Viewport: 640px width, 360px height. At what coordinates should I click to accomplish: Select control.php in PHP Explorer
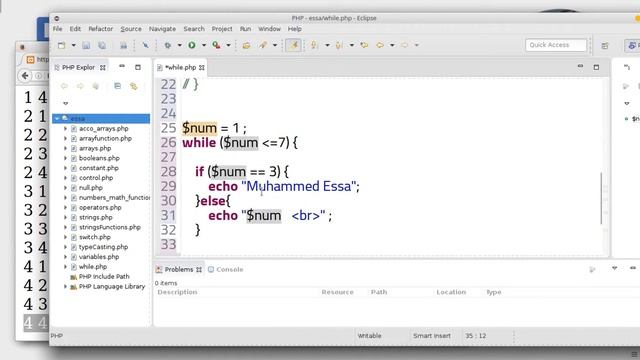coord(96,178)
